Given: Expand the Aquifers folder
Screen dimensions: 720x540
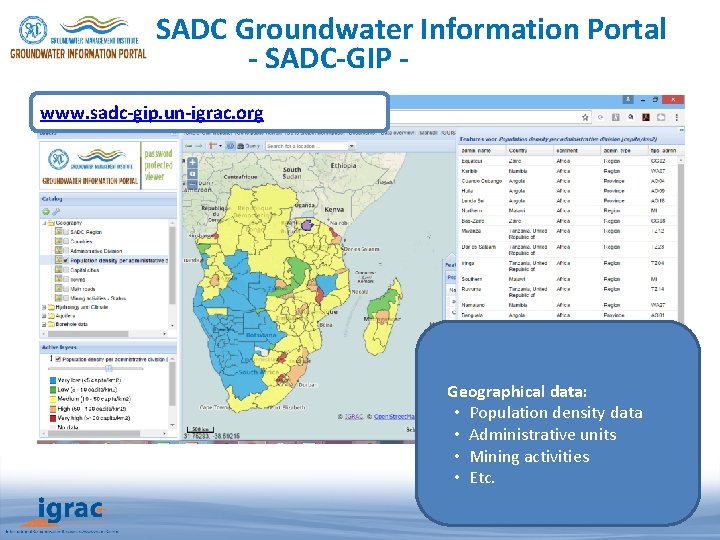Looking at the screenshot, I should (x=44, y=316).
